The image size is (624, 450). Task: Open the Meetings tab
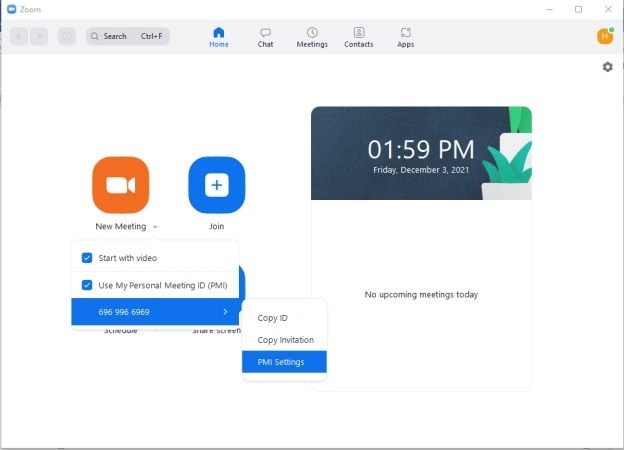click(312, 37)
